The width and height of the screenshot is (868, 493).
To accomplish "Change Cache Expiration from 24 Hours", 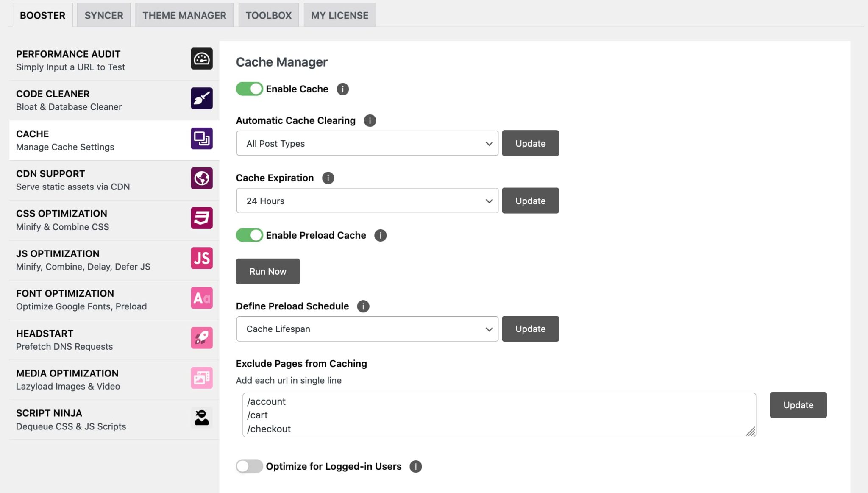I will click(367, 201).
